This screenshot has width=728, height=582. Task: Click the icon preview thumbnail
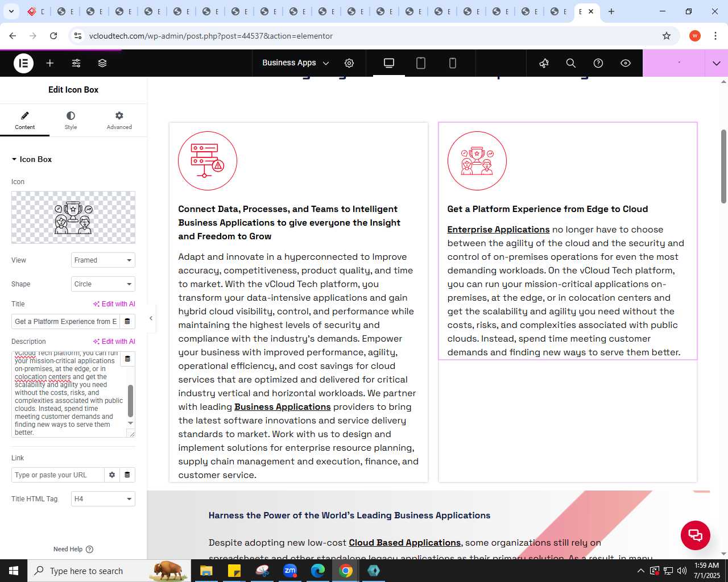(x=73, y=217)
